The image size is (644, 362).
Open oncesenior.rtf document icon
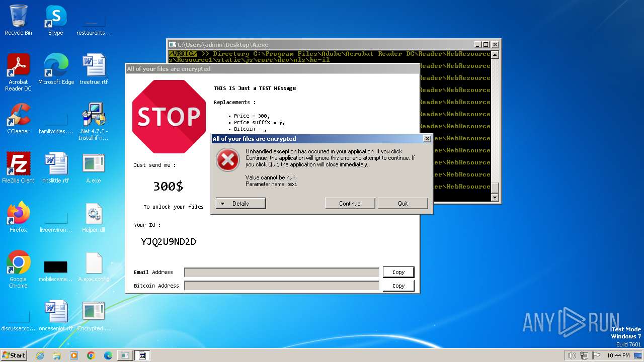tap(56, 316)
